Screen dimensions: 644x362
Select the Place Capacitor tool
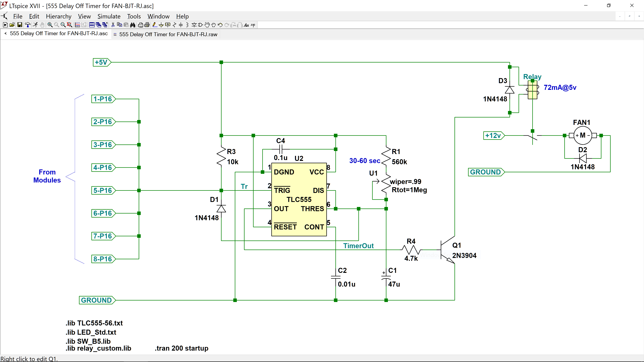tap(181, 25)
